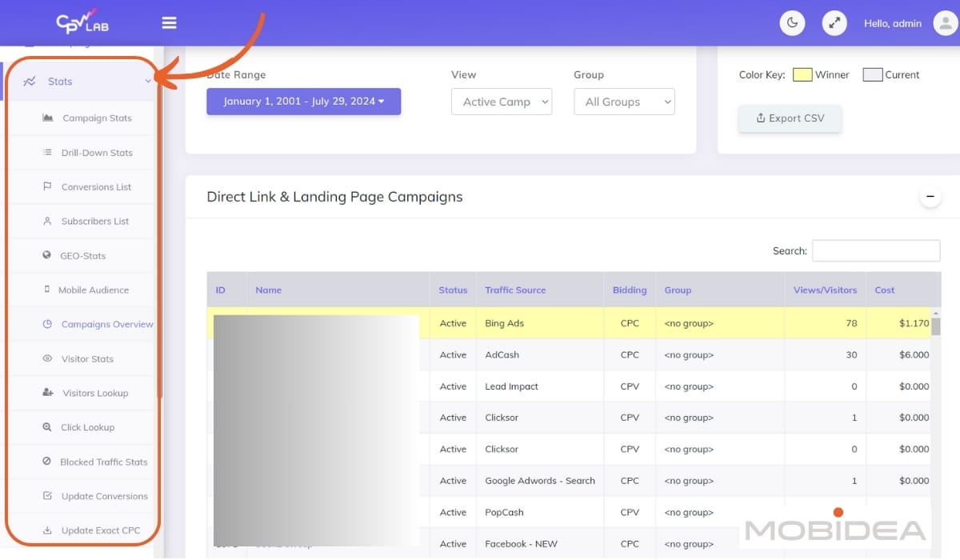The image size is (960, 560).
Task: Open Campaigns Overview menu item
Action: 107,324
